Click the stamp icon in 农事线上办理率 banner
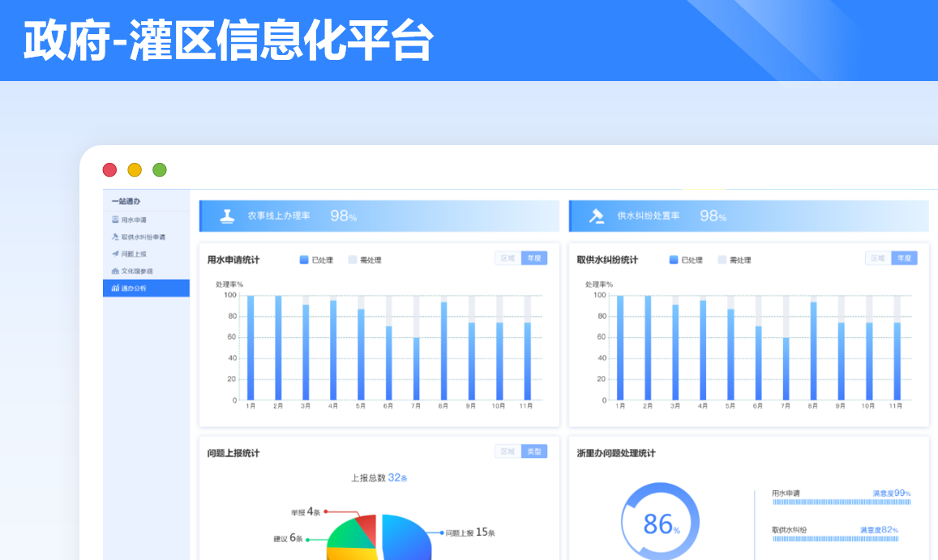938x560 pixels. point(227,216)
